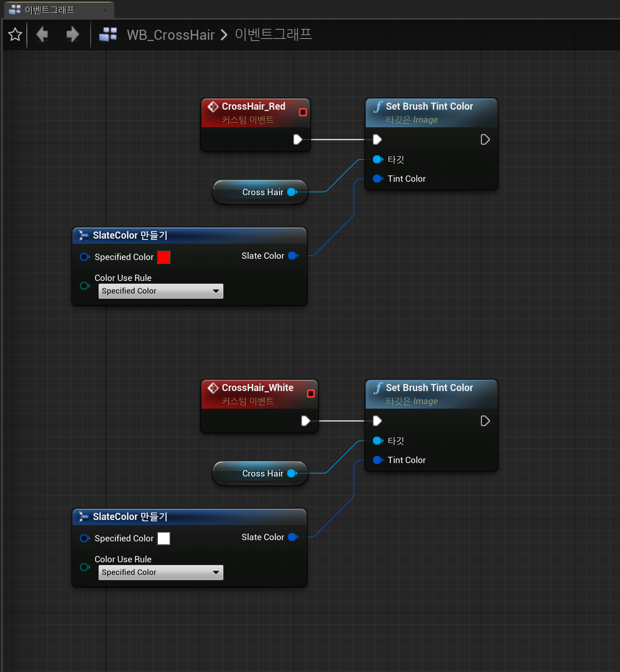Go forward with the right arrow button

tap(73, 34)
